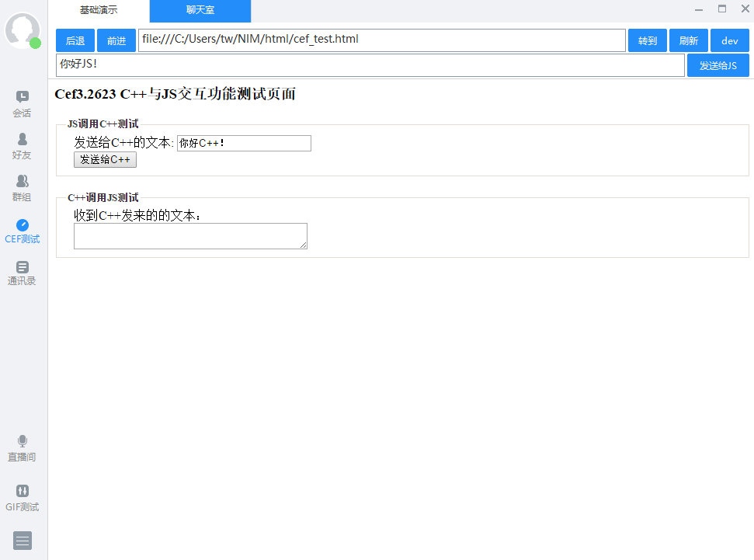Click the 刷新 refresh button

(689, 40)
